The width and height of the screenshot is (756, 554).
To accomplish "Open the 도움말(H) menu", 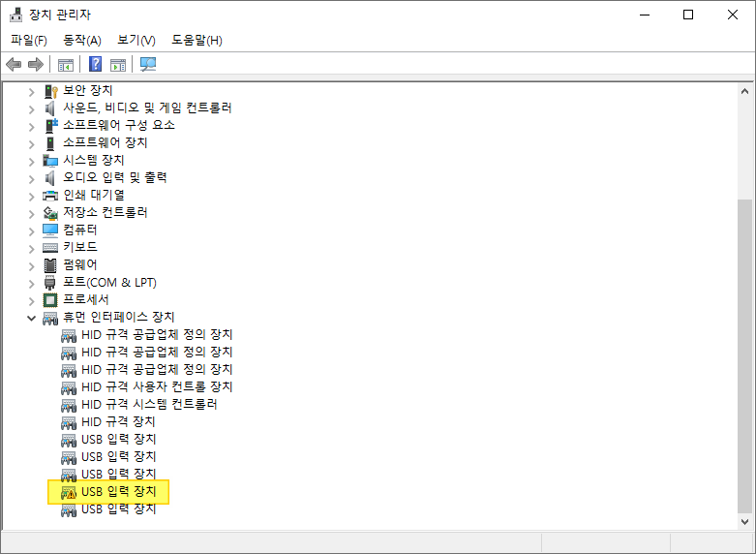I will click(197, 40).
